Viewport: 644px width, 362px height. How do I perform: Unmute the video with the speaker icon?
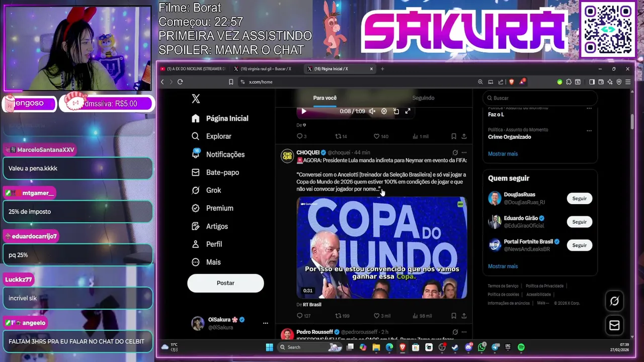click(x=372, y=111)
